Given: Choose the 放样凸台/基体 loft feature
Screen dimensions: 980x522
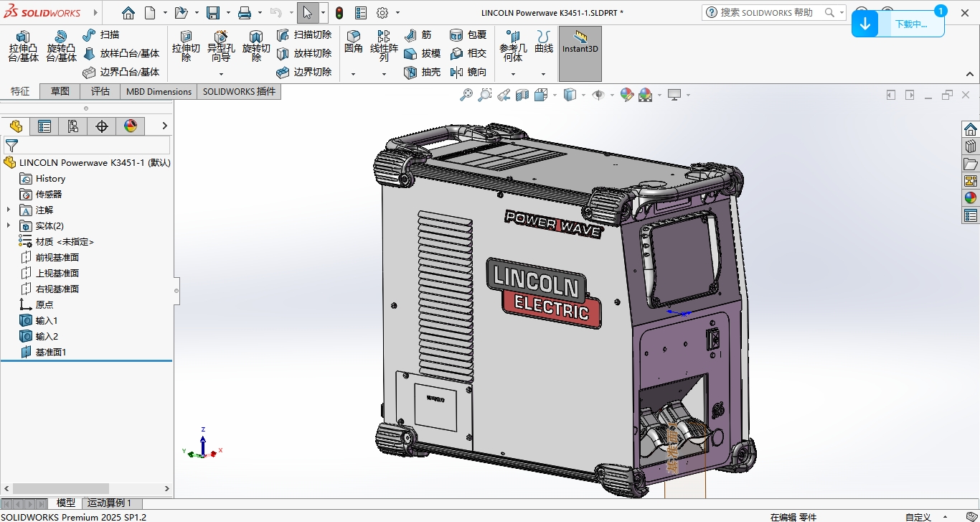Looking at the screenshot, I should pyautogui.click(x=121, y=53).
